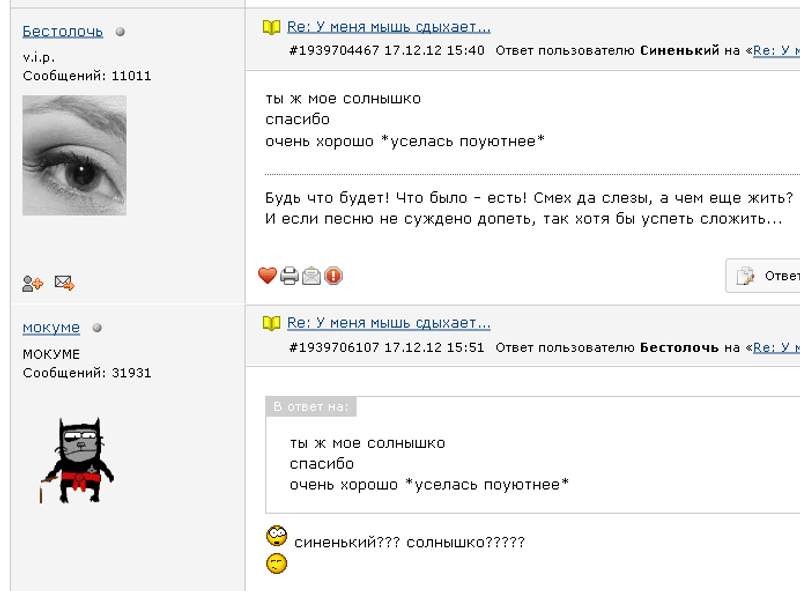Click the heart icon under Бестолочь's post

tap(267, 275)
